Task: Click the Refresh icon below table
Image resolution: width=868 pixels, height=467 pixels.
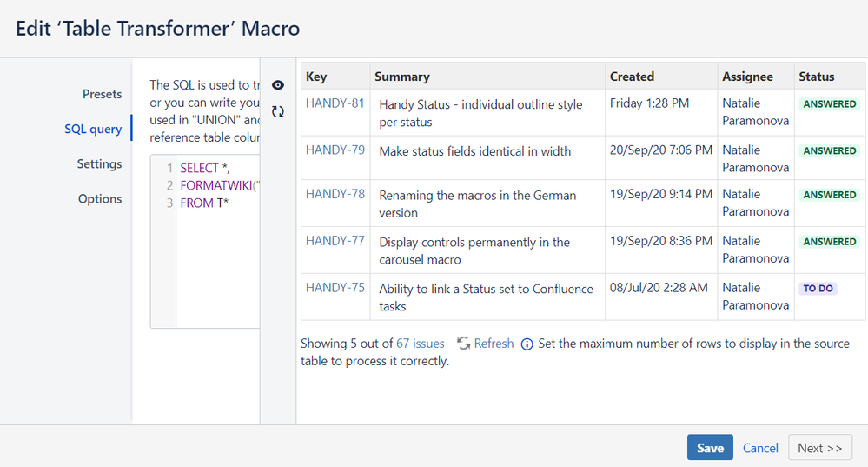Action: (464, 344)
